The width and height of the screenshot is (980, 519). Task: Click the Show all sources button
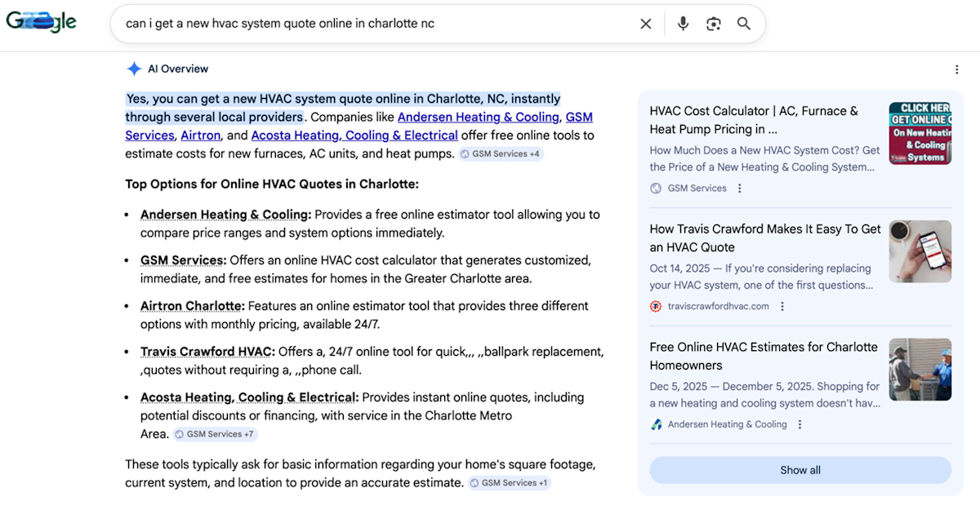click(x=800, y=470)
